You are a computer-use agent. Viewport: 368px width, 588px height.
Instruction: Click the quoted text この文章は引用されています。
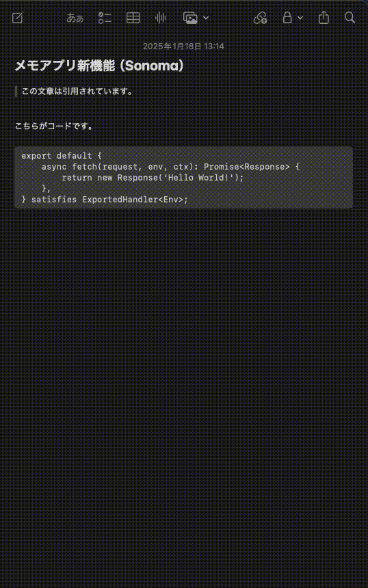point(77,91)
